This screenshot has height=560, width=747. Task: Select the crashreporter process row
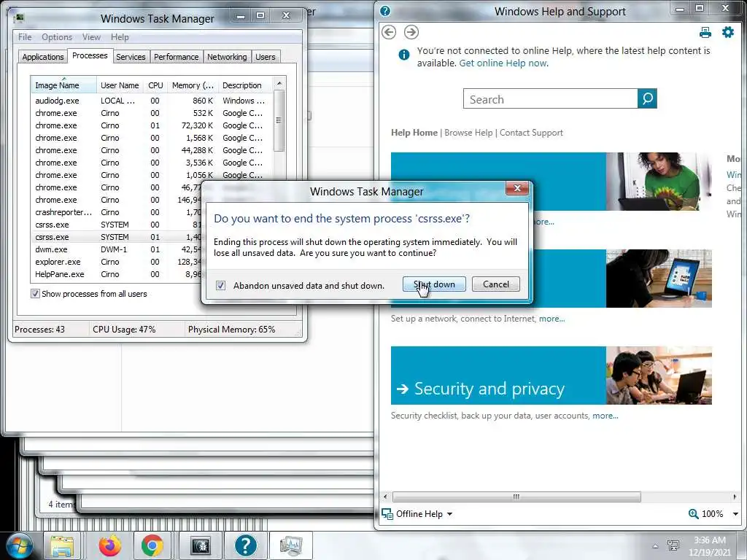click(116, 212)
